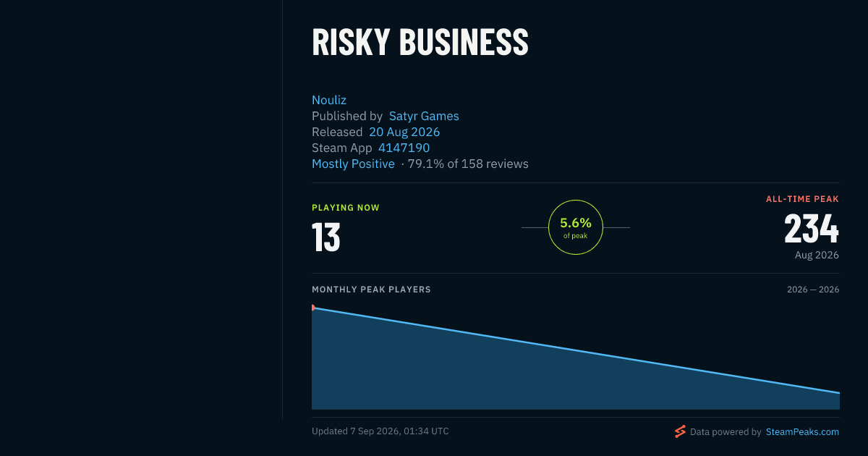The height and width of the screenshot is (456, 868).
Task: Open Steam App 4147190 link
Action: [404, 148]
